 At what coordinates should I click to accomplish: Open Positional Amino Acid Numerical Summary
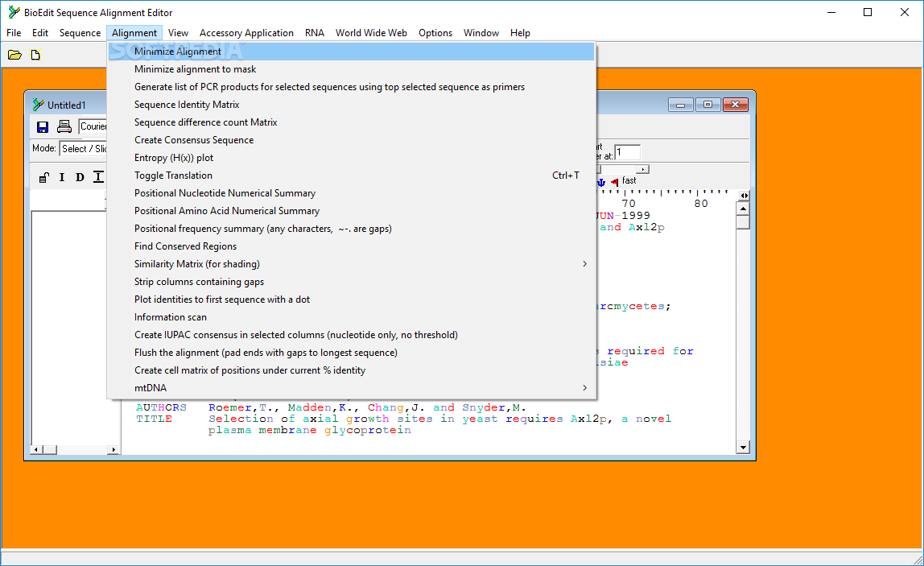[x=351, y=210]
